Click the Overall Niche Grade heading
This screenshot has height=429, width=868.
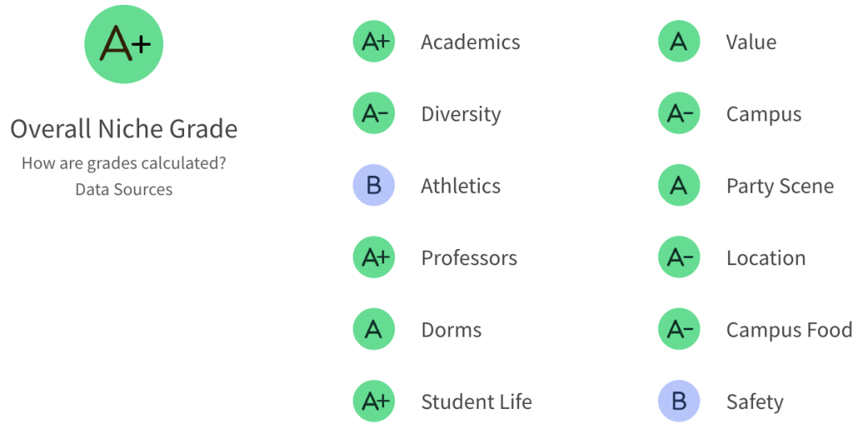tap(124, 129)
